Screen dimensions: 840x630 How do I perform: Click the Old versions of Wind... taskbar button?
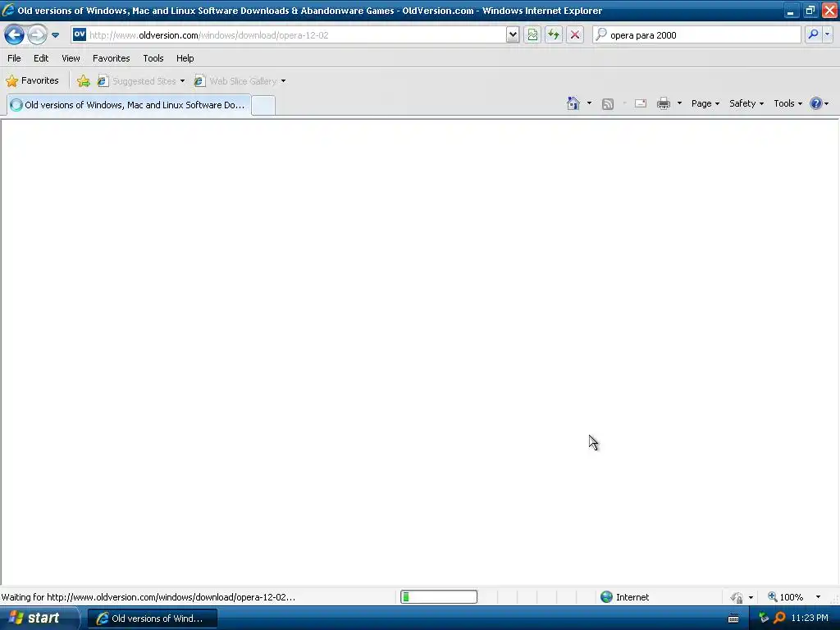click(152, 619)
